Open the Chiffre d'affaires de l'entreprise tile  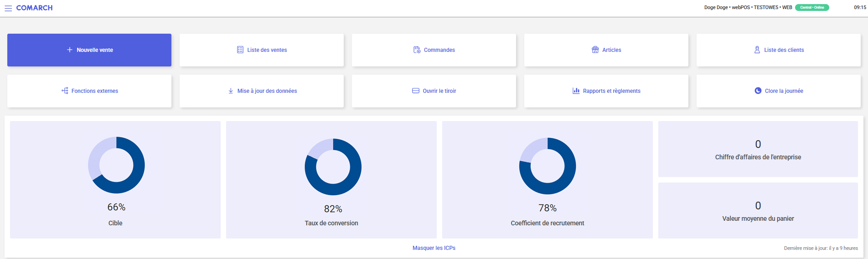point(758,149)
